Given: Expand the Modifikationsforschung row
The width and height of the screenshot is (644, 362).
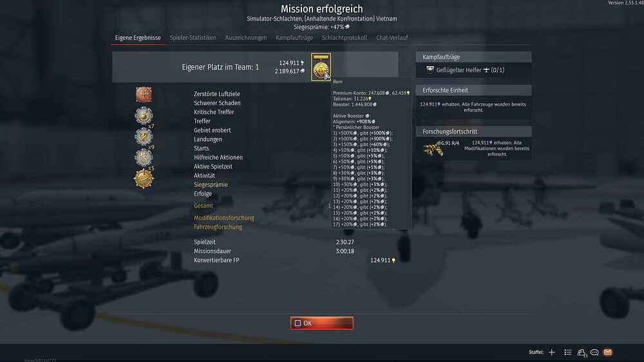Looking at the screenshot, I should point(224,218).
